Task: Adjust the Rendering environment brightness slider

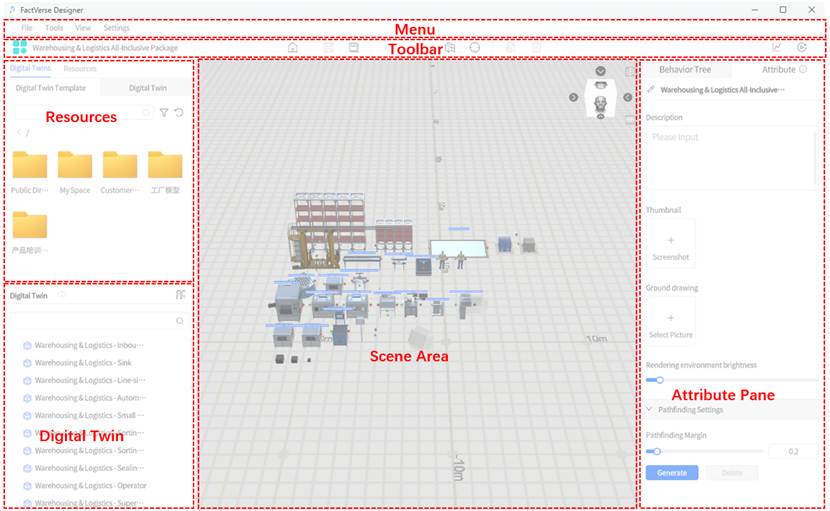Action: (x=659, y=380)
